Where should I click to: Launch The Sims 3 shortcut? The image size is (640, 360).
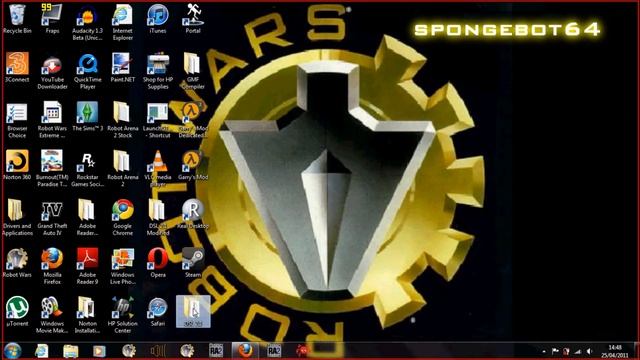[x=87, y=116]
